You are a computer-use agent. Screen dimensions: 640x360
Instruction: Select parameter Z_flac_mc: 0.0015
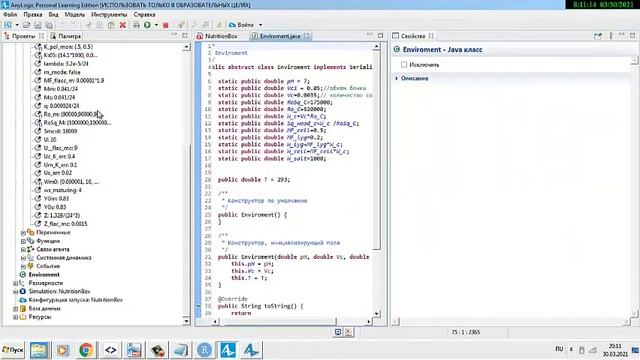coord(65,224)
